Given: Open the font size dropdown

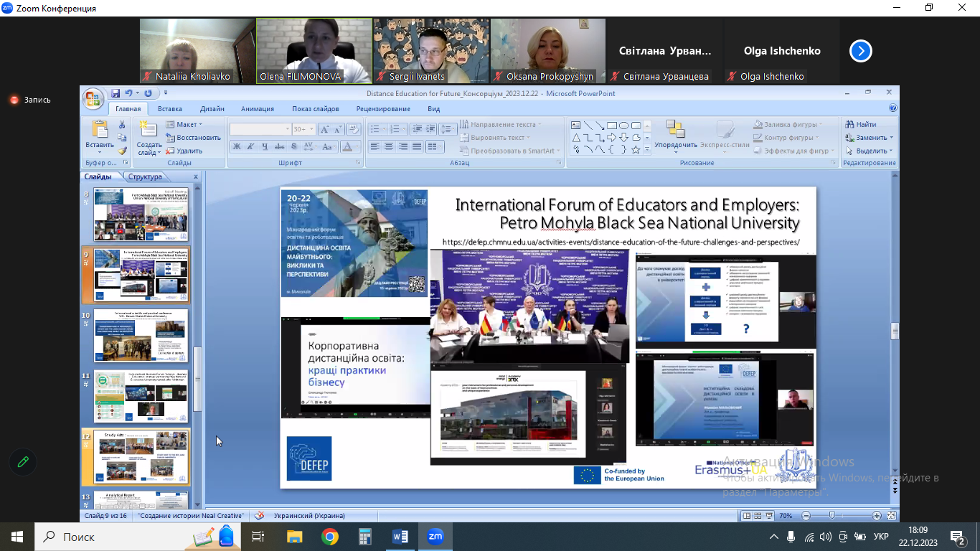Looking at the screenshot, I should coord(311,129).
